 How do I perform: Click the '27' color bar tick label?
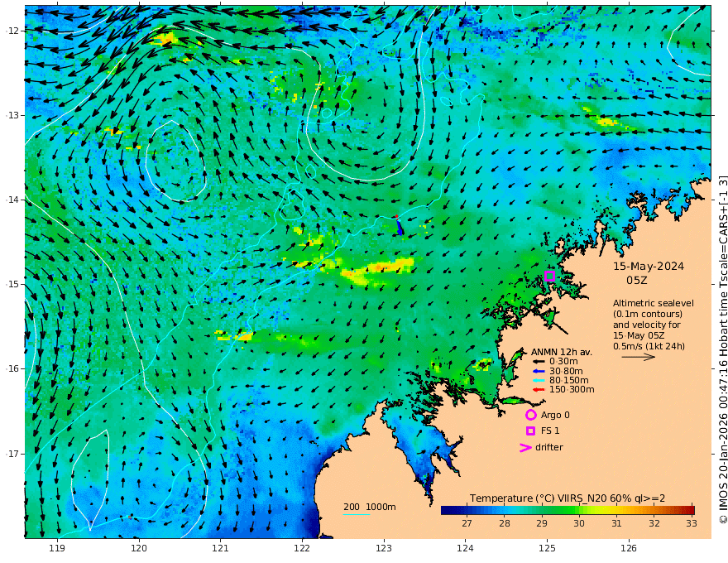pyautogui.click(x=467, y=523)
